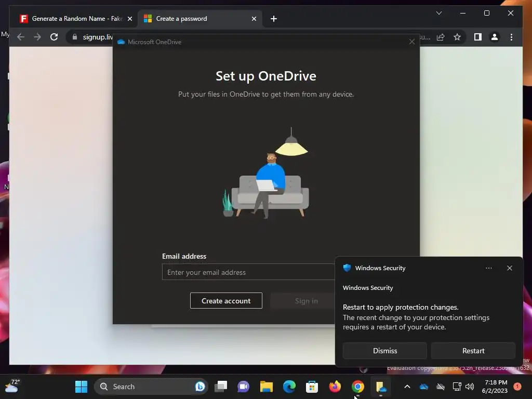
Task: Open Task View on taskbar
Action: 221,387
